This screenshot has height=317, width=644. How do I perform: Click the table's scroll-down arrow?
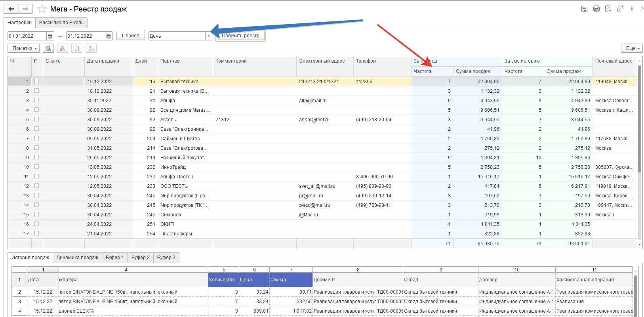(x=640, y=244)
